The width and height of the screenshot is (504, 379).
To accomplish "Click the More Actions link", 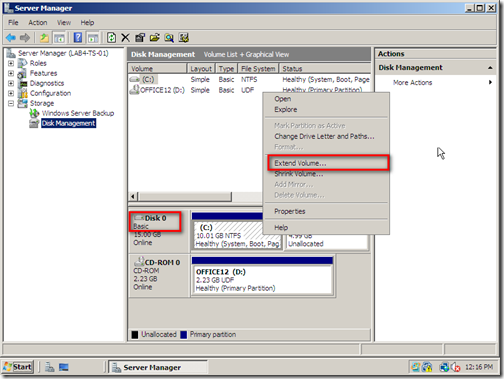I will click(412, 82).
